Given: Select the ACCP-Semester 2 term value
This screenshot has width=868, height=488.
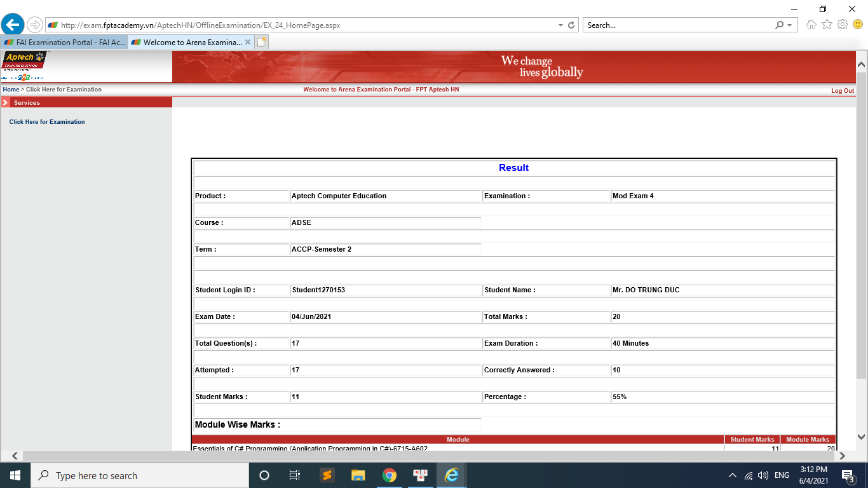Looking at the screenshot, I should tap(322, 249).
